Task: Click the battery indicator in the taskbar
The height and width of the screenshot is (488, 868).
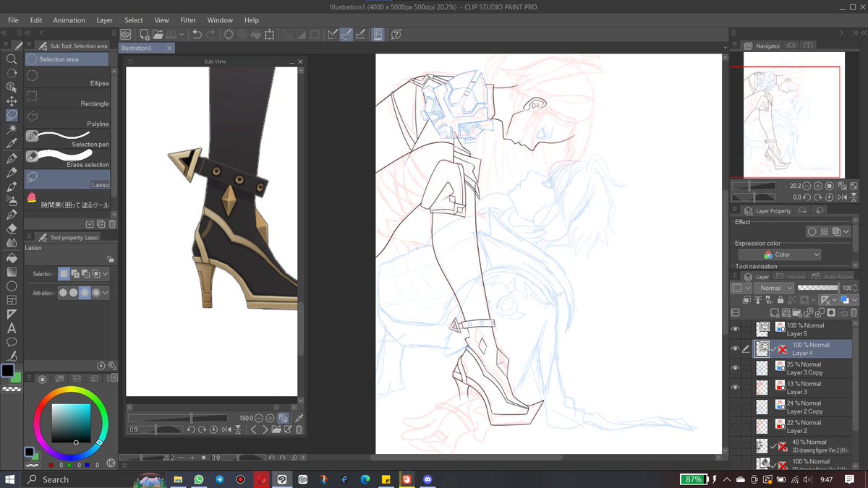Action: coord(693,479)
